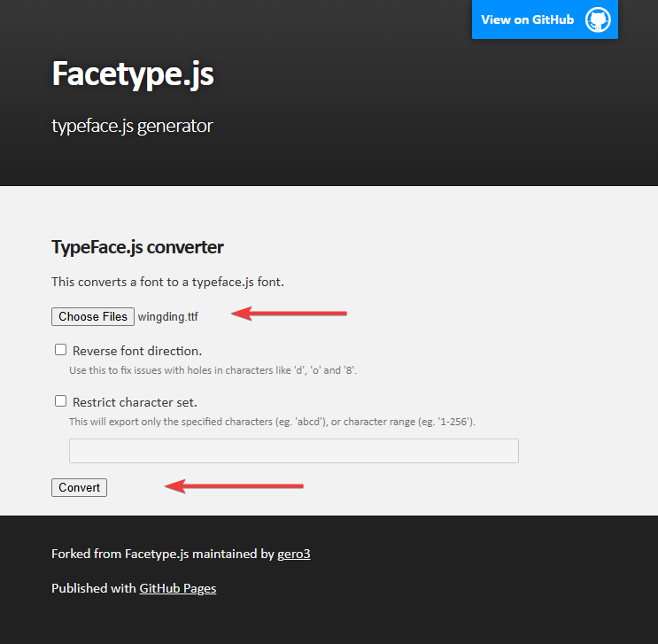Focus the character set text input field
This screenshot has height=644, width=658.
[x=293, y=451]
